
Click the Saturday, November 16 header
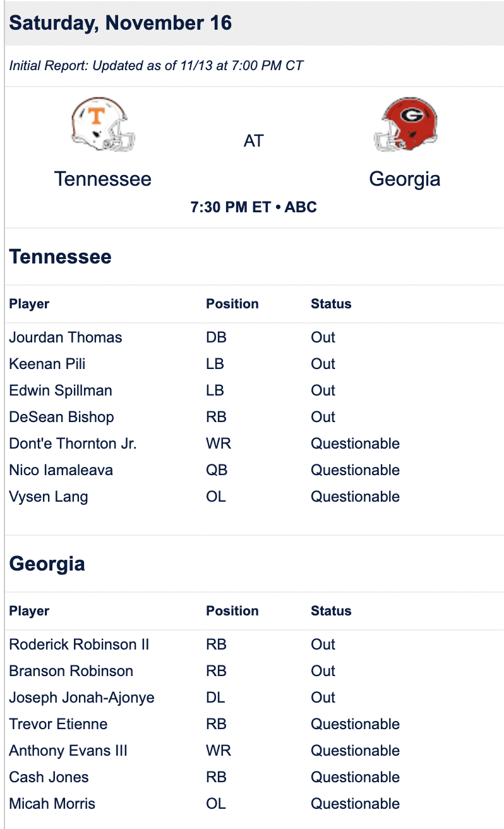coord(121,23)
